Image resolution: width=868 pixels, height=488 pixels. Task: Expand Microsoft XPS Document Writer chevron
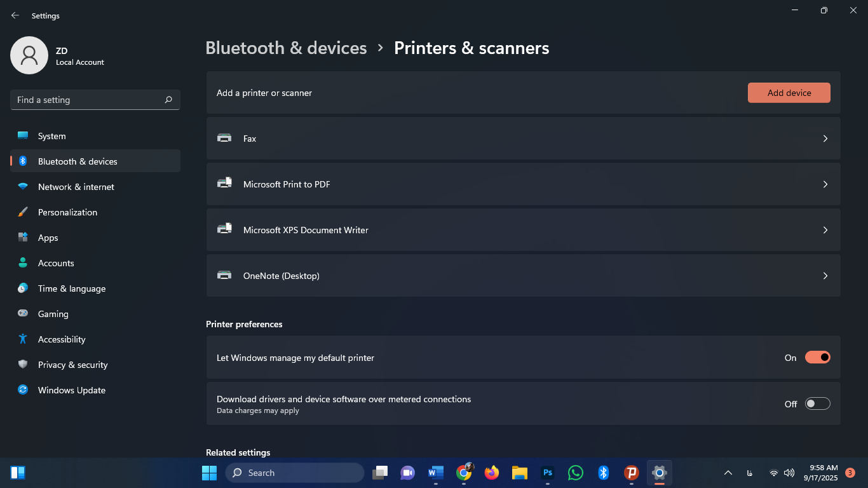click(x=825, y=230)
